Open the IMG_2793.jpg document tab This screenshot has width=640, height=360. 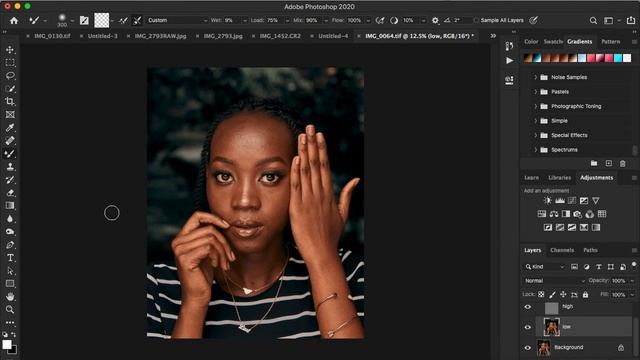point(223,36)
